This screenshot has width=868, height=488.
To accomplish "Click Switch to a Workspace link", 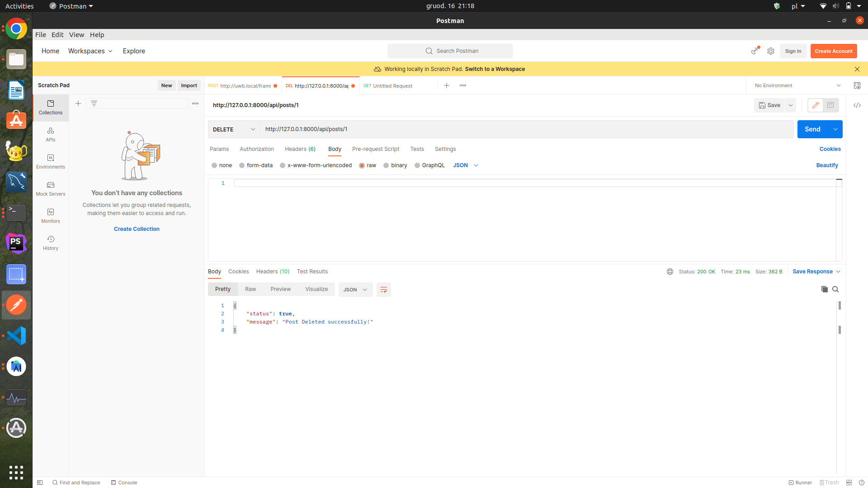I will [495, 69].
